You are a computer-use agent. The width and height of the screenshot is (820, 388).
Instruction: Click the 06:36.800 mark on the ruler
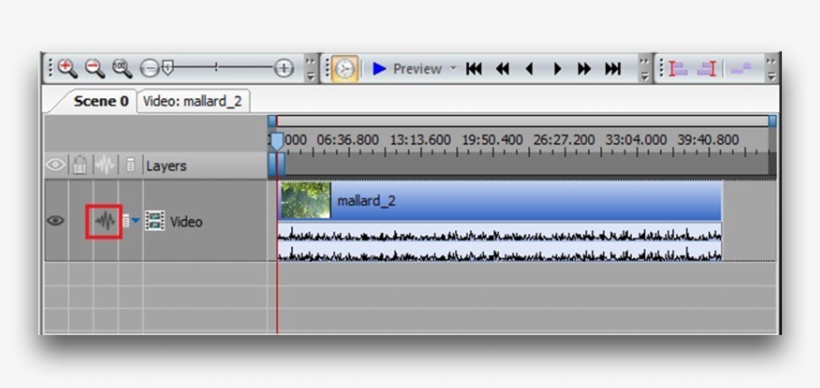coord(348,140)
